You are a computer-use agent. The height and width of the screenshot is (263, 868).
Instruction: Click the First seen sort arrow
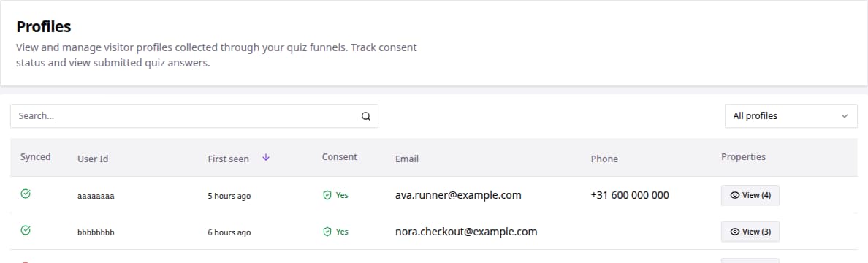coord(266,157)
